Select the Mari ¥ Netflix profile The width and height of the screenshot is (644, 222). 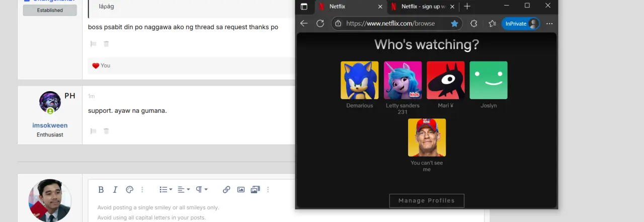pyautogui.click(x=446, y=81)
